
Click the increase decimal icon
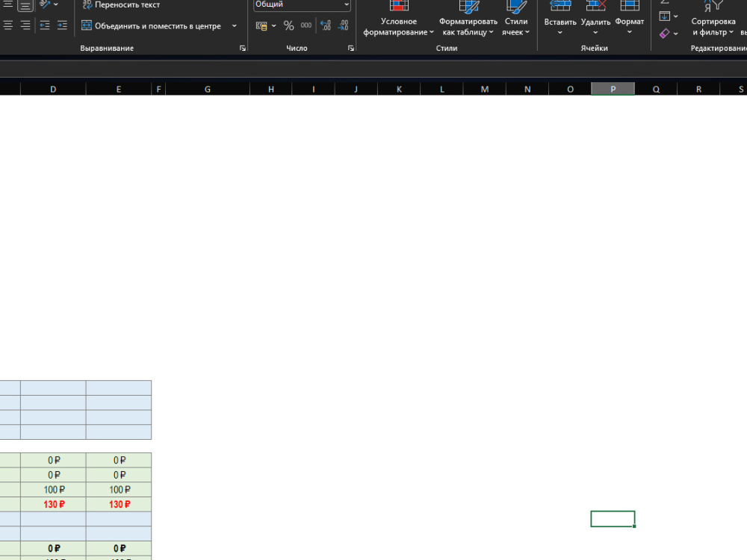pyautogui.click(x=326, y=25)
